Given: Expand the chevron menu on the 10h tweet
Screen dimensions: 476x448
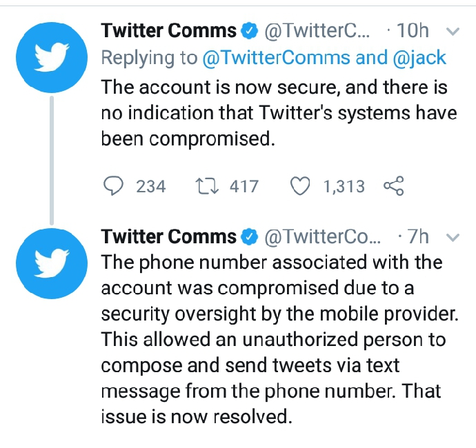Looking at the screenshot, I should [x=453, y=31].
